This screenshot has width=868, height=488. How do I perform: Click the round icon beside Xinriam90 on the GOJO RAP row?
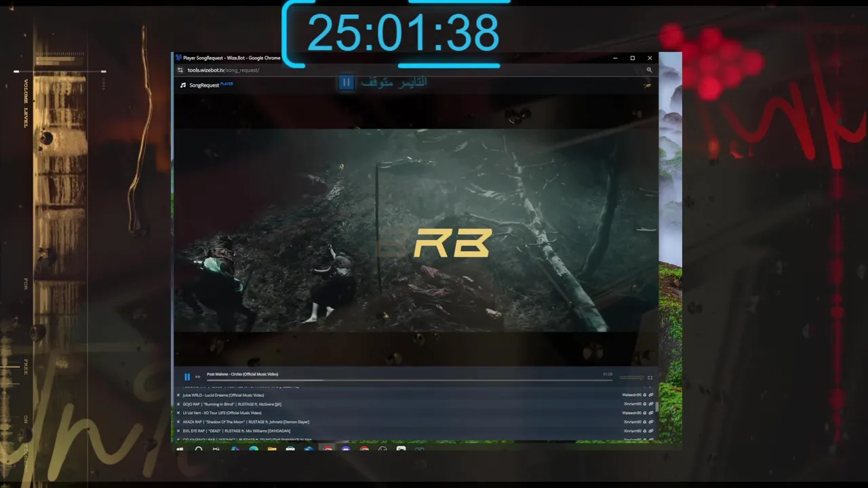pos(645,404)
